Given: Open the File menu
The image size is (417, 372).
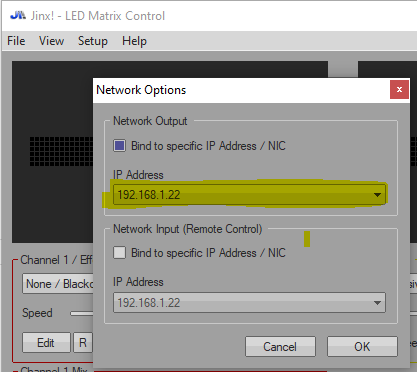Looking at the screenshot, I should point(16,41).
